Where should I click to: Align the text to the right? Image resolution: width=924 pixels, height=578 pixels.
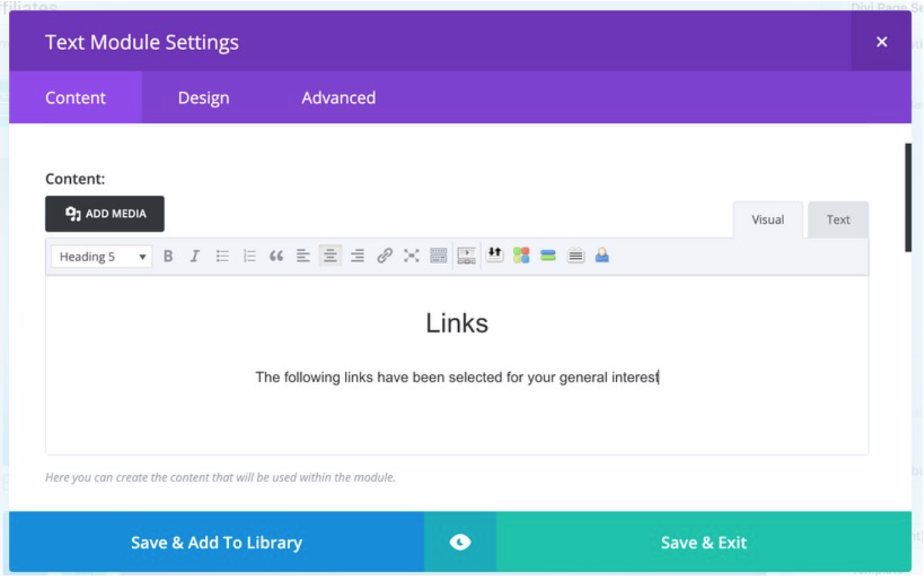(x=357, y=256)
